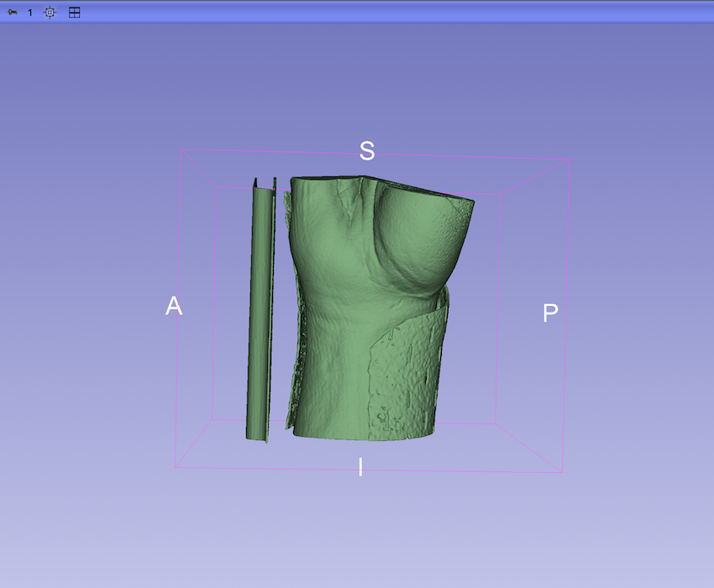Click the thin vertical green strip model
The height and width of the screenshot is (588, 714).
coord(261,310)
